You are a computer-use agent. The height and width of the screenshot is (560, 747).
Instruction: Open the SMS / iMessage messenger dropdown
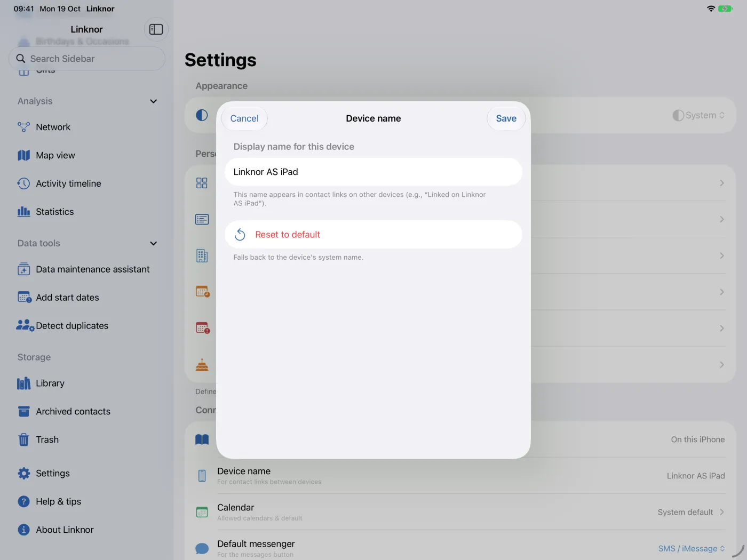pos(692,548)
